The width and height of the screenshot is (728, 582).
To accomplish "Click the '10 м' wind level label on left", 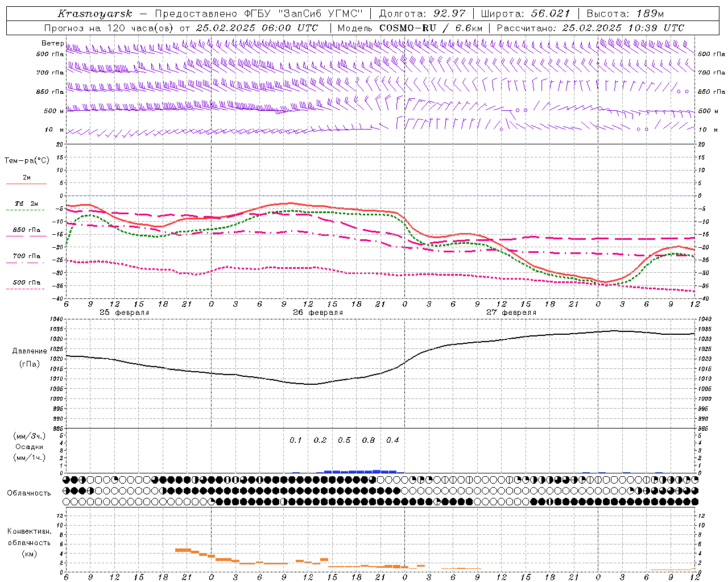I will [54, 130].
